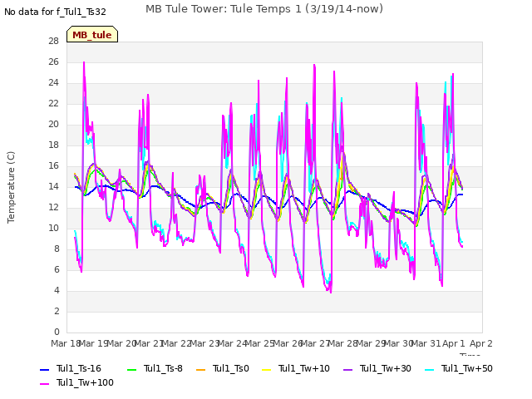Viewport: 532px width, 399px height.
Task: Click the magenta Tul1_Tw+100 legend swatch
Action: pyautogui.click(x=44, y=384)
